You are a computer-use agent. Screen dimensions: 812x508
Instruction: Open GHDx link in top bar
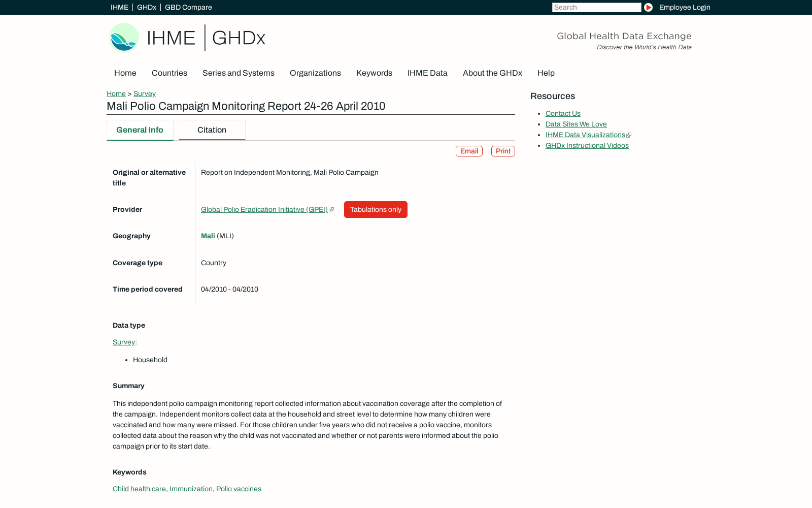(x=147, y=8)
